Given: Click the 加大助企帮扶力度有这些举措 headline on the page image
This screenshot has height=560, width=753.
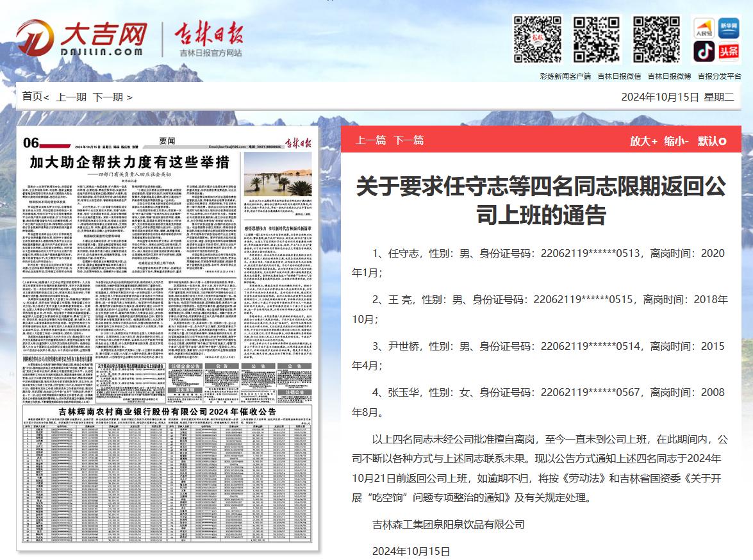Looking at the screenshot, I should pos(129,162).
